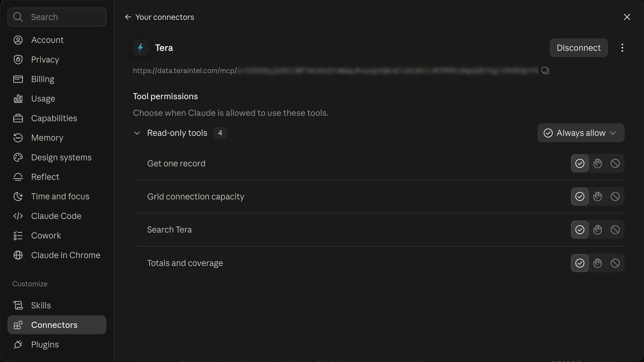Click the Claude in Chrome globe icon
644x362 pixels.
pos(18,255)
